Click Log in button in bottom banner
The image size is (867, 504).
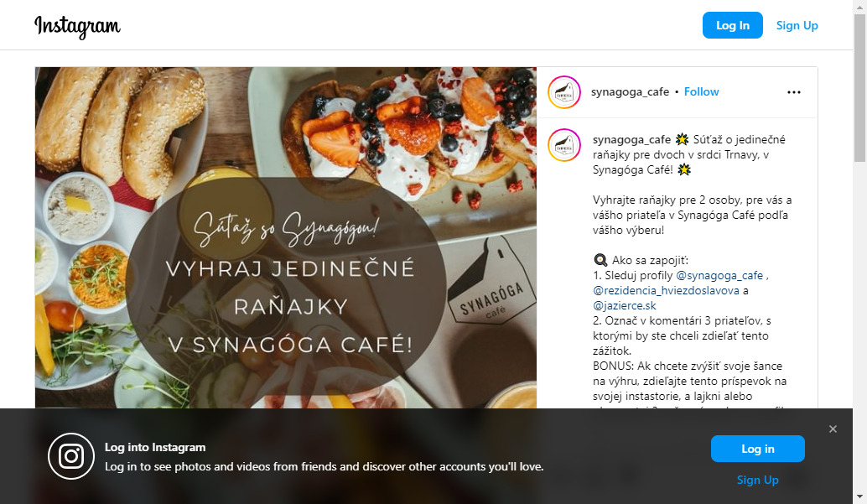[x=757, y=449]
